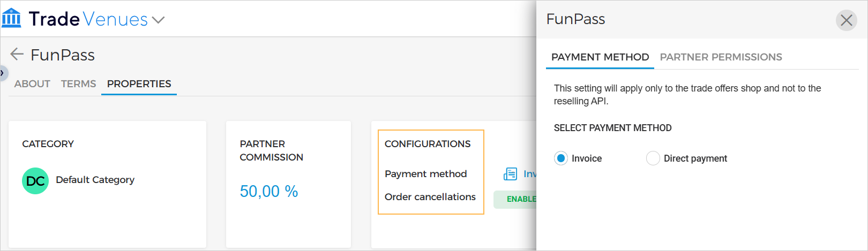
Task: Open the TERMS tab
Action: pyautogui.click(x=78, y=84)
